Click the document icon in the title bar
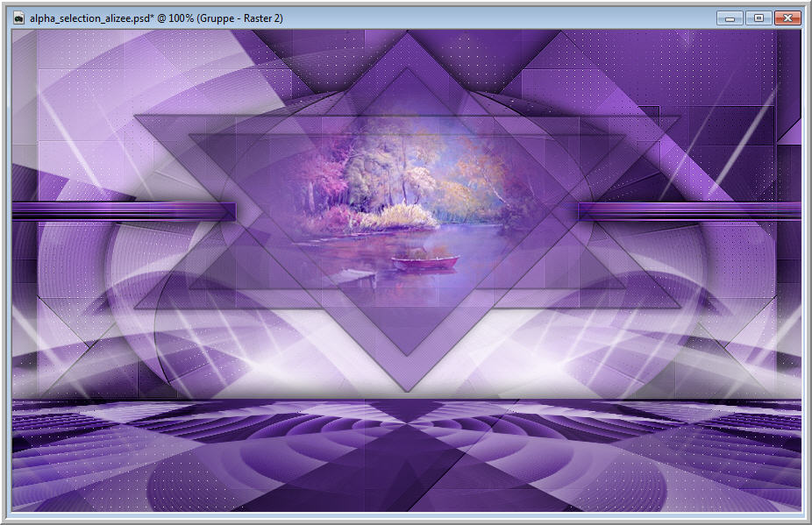The height and width of the screenshot is (525, 812). [x=19, y=18]
